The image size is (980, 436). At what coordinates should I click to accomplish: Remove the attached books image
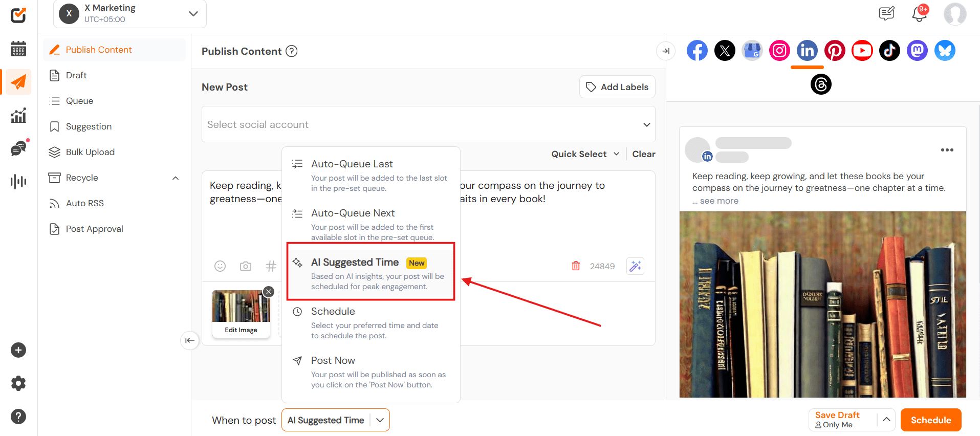(x=269, y=292)
